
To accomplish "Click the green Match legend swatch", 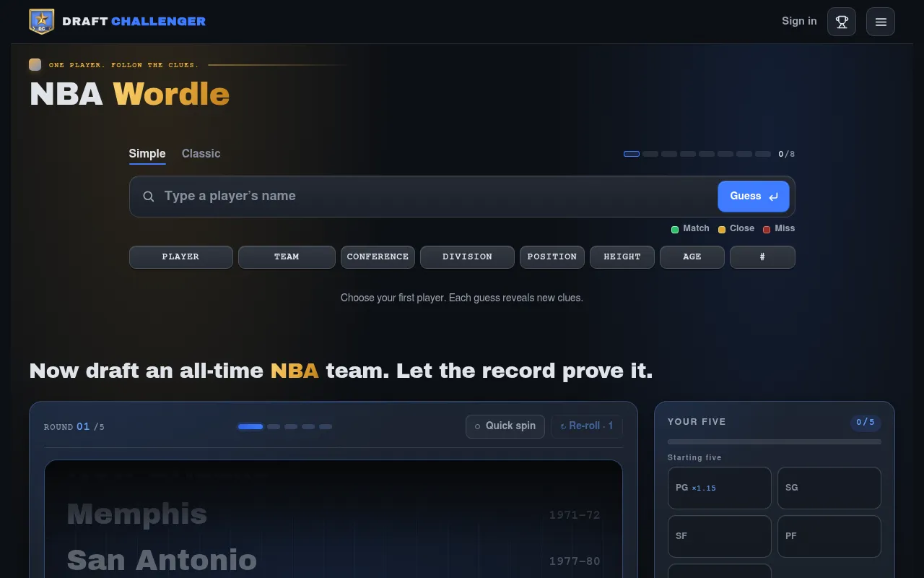I will tap(675, 229).
